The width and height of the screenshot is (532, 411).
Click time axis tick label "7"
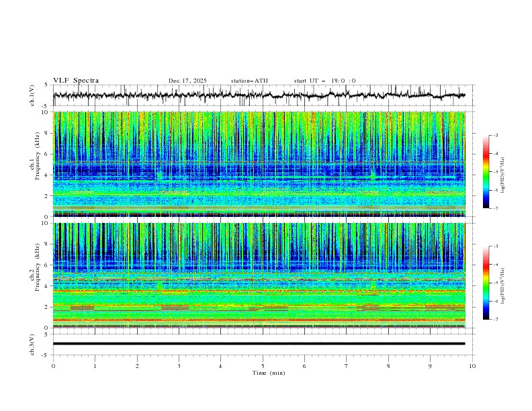coord(347,366)
